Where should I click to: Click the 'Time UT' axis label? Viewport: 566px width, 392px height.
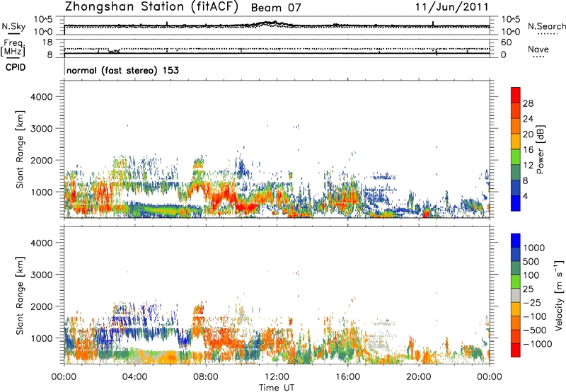(277, 388)
